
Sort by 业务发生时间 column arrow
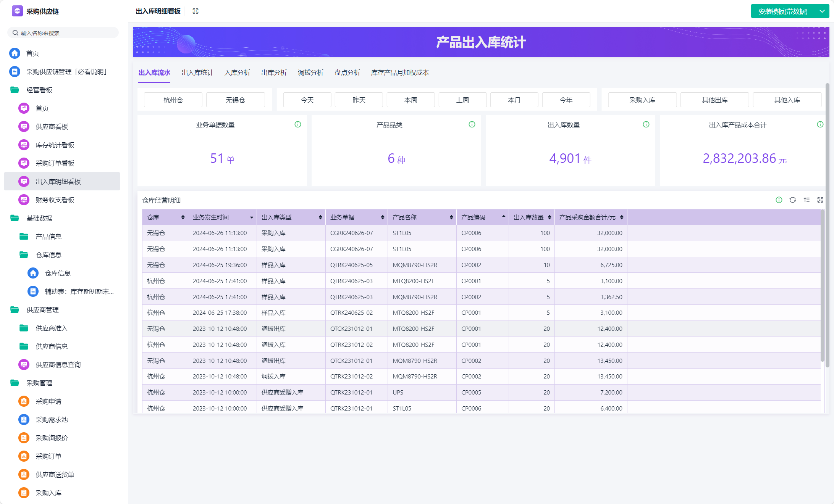(x=252, y=217)
